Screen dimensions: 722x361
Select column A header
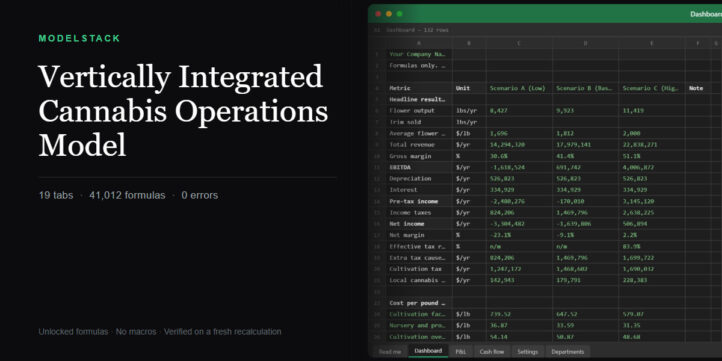click(x=419, y=43)
